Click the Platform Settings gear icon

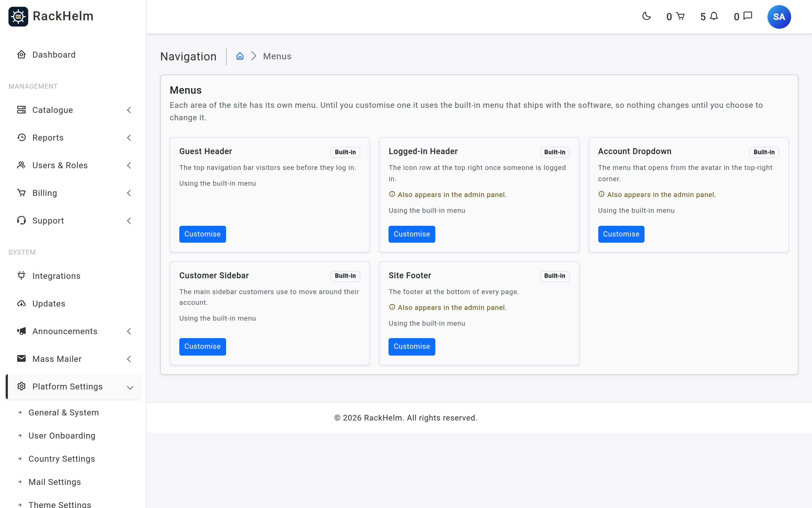(21, 386)
